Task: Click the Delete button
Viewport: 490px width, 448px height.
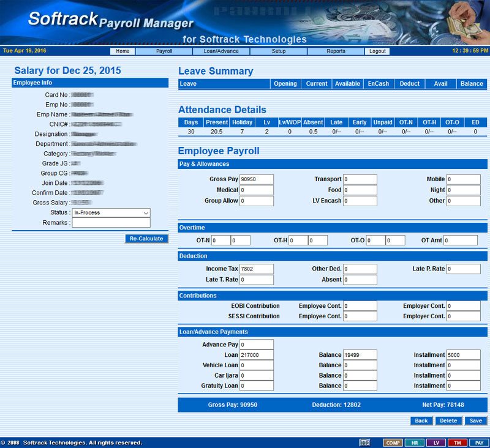Action: click(448, 421)
